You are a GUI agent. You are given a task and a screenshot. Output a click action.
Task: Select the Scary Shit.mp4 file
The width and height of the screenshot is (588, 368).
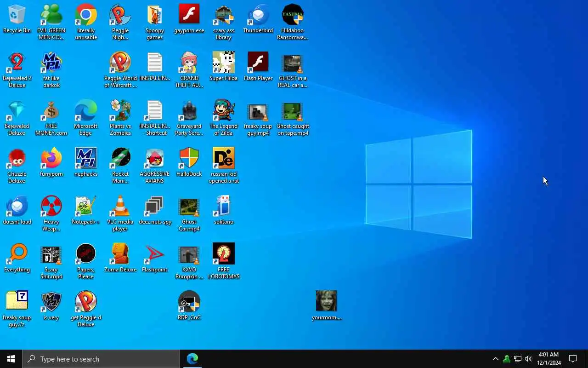tap(51, 254)
